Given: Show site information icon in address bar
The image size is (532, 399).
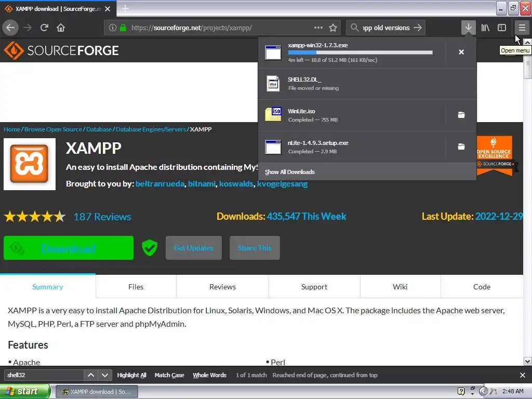Looking at the screenshot, I should click(x=113, y=28).
